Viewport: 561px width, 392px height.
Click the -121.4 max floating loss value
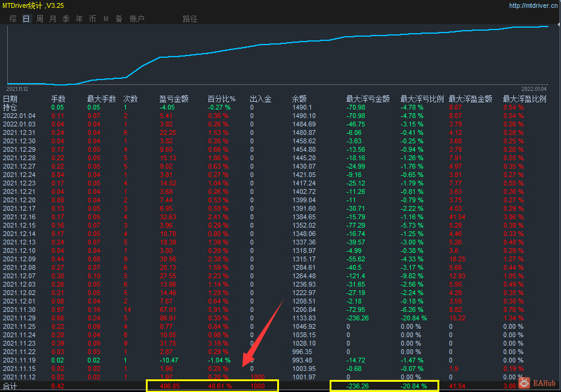click(356, 276)
